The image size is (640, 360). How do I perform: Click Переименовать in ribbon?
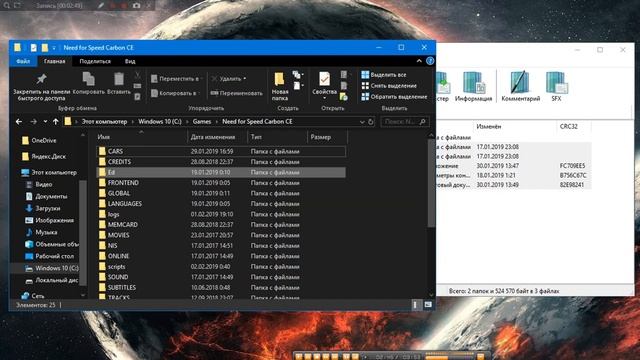(x=237, y=93)
